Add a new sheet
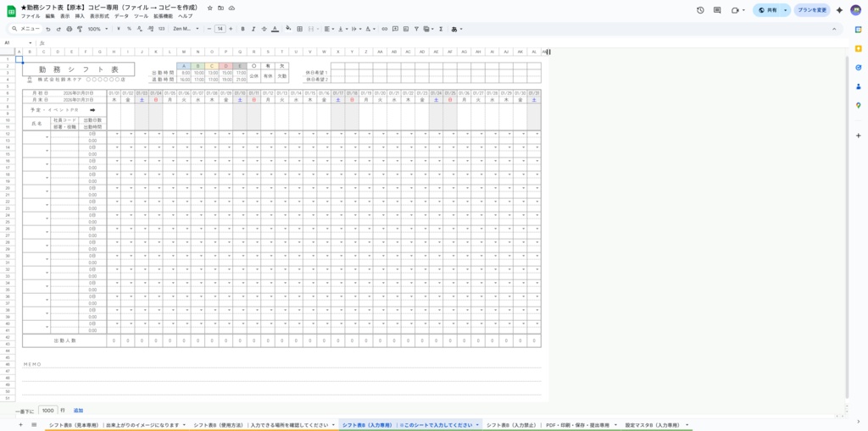The height and width of the screenshot is (431, 868). (x=20, y=424)
